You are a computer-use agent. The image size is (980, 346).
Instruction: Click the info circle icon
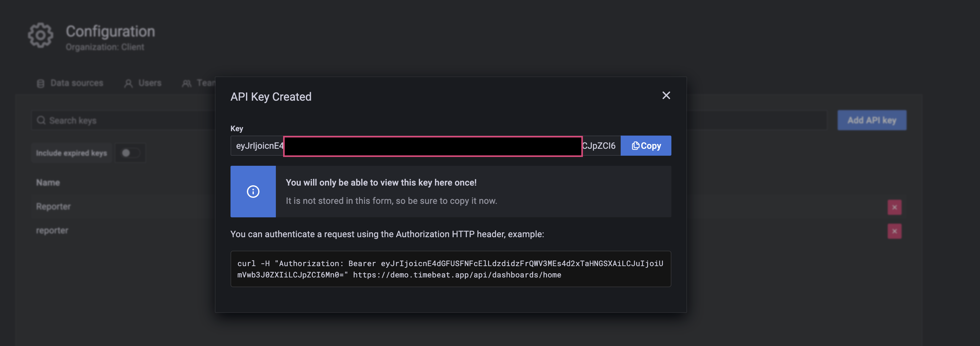coord(253,192)
